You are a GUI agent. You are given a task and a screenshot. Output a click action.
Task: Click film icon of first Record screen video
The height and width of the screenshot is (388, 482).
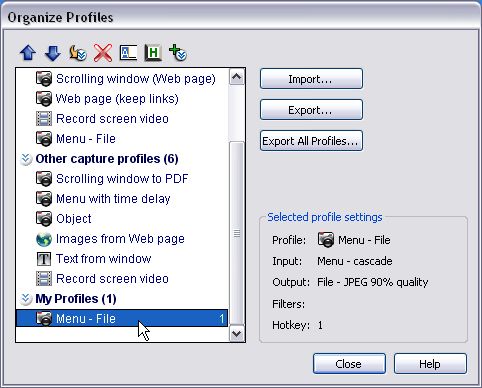click(x=44, y=119)
